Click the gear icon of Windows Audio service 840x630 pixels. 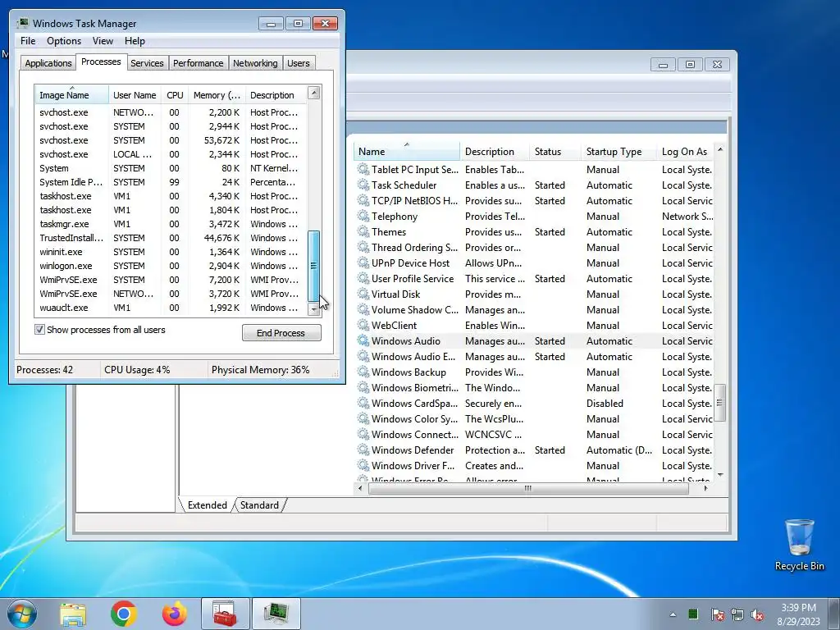(x=363, y=340)
